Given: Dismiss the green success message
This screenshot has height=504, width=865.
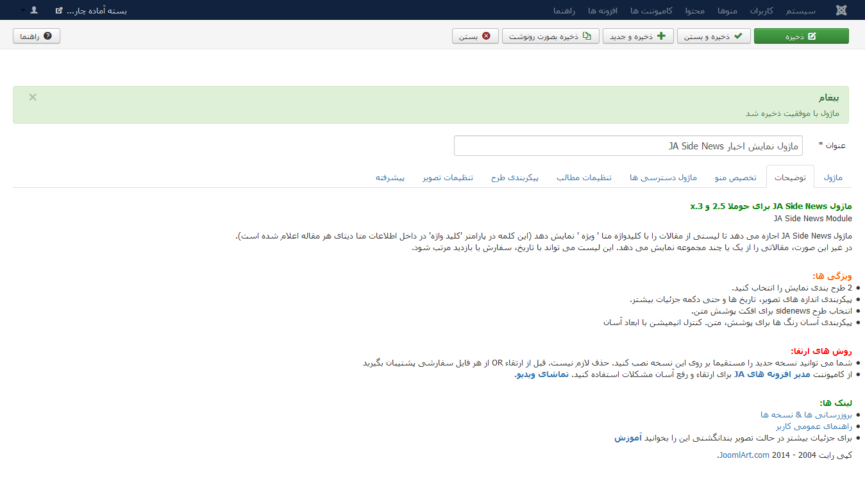Looking at the screenshot, I should click(33, 97).
